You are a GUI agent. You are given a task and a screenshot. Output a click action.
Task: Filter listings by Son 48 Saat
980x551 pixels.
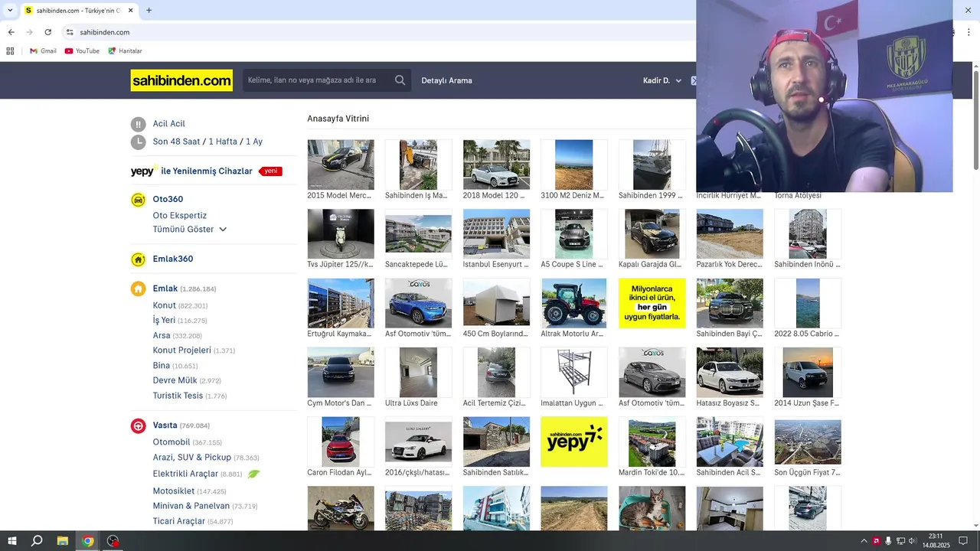coord(176,142)
